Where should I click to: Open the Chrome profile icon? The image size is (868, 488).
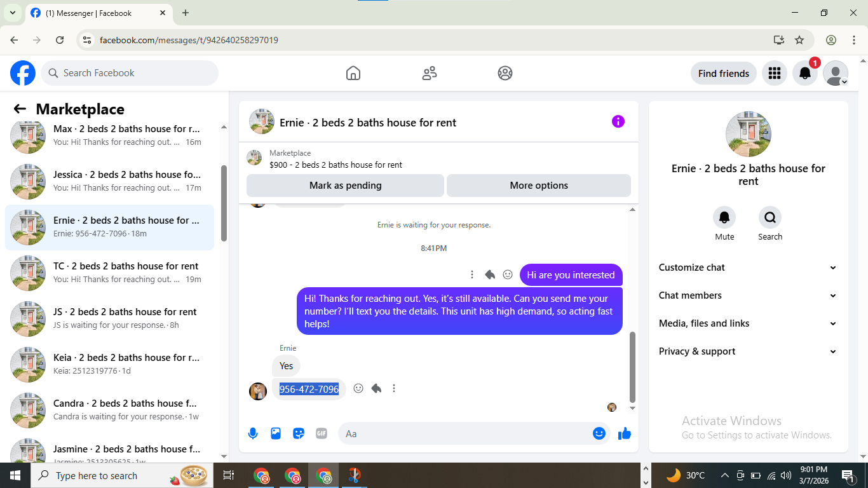(831, 40)
